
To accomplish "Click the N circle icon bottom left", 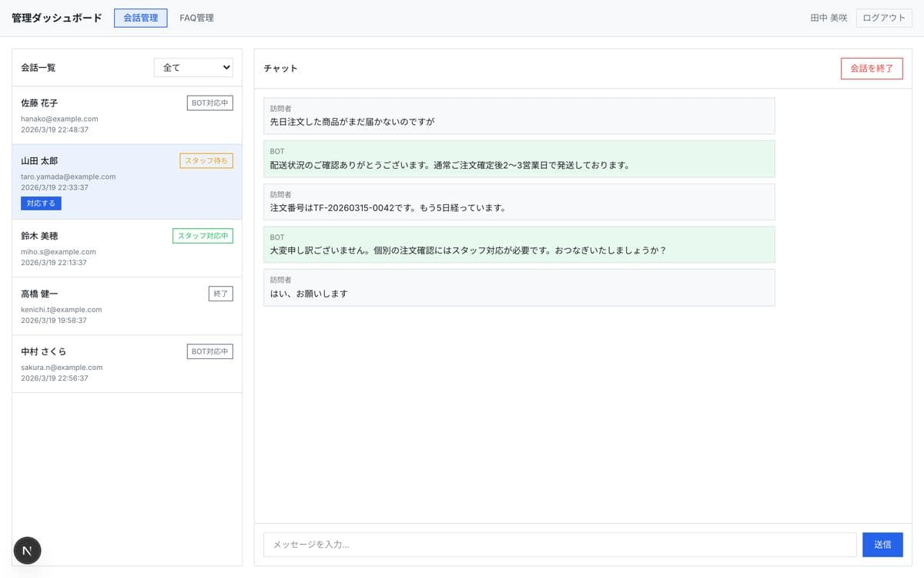I will pyautogui.click(x=28, y=550).
